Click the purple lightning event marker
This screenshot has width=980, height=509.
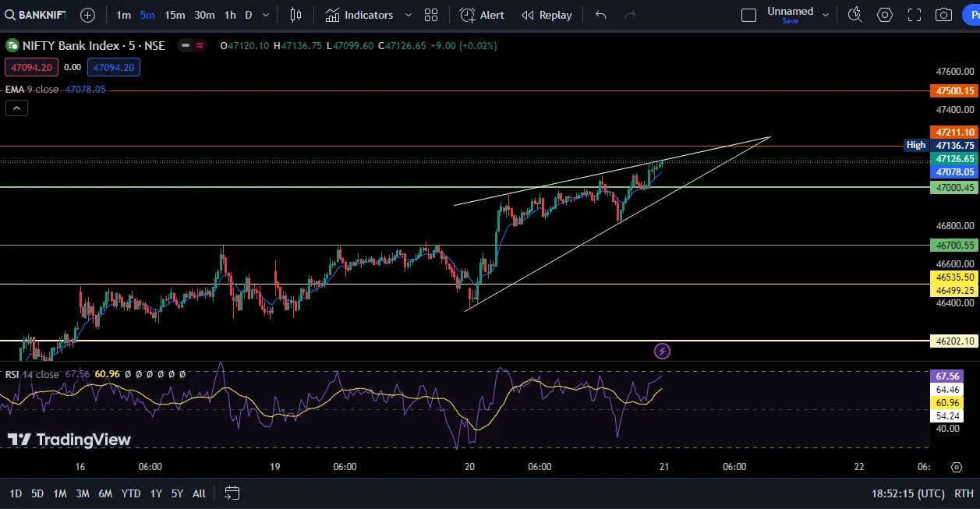tap(662, 352)
